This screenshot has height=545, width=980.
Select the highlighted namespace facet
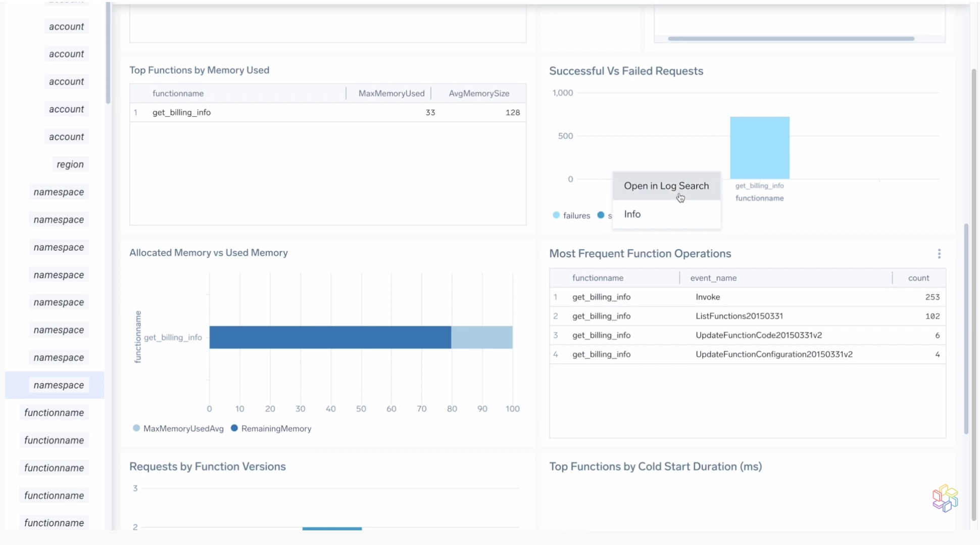click(x=59, y=385)
